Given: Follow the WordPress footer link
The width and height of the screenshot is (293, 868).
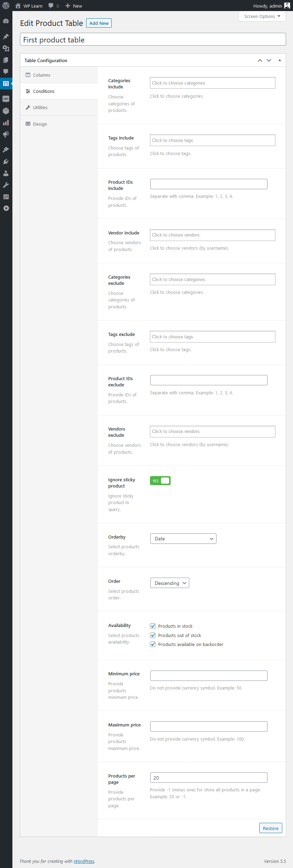Looking at the screenshot, I should [84, 861].
